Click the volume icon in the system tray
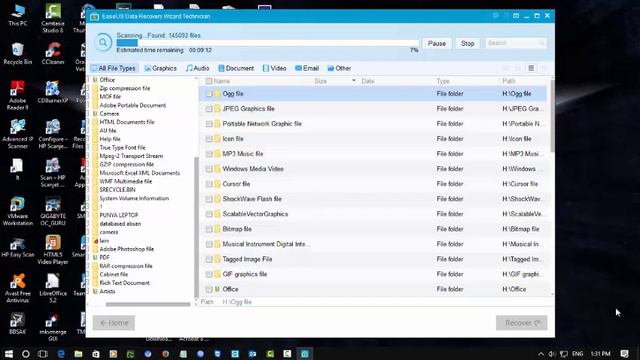The width and height of the screenshot is (640, 360). 552,354
